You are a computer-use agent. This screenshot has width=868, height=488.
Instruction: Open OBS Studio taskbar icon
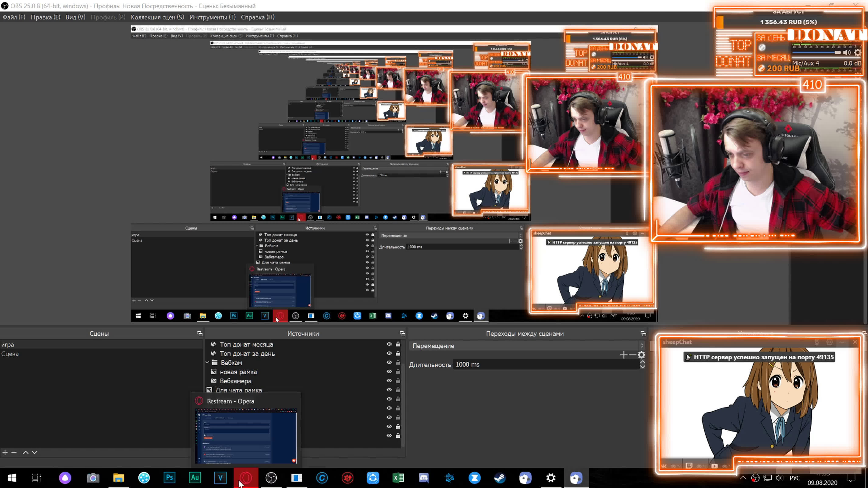pyautogui.click(x=271, y=478)
